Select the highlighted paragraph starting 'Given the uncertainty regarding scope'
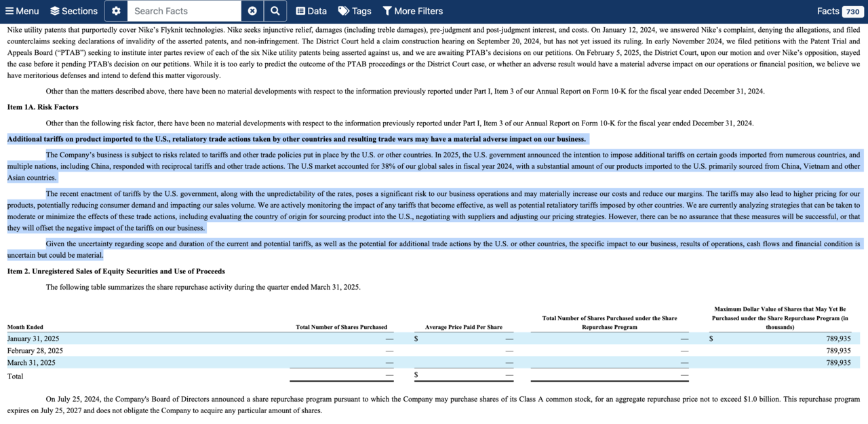Image resolution: width=868 pixels, height=424 pixels. pos(433,249)
